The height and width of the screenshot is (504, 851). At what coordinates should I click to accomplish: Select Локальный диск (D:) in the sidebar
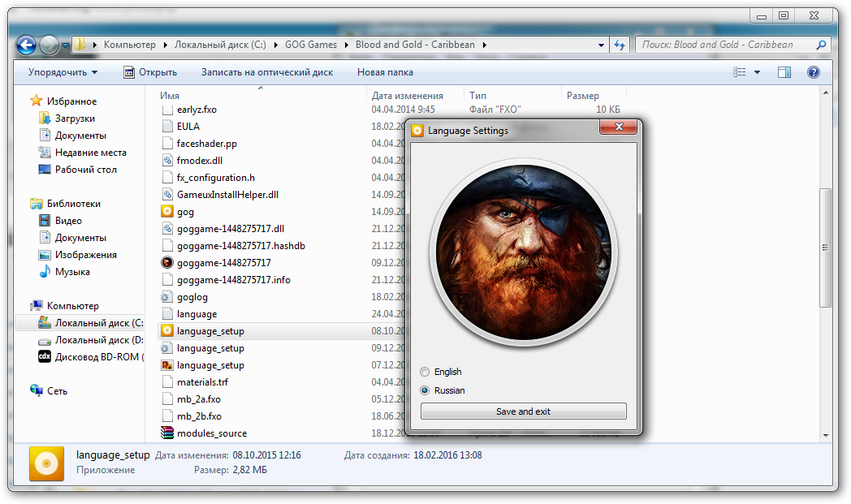coord(99,339)
